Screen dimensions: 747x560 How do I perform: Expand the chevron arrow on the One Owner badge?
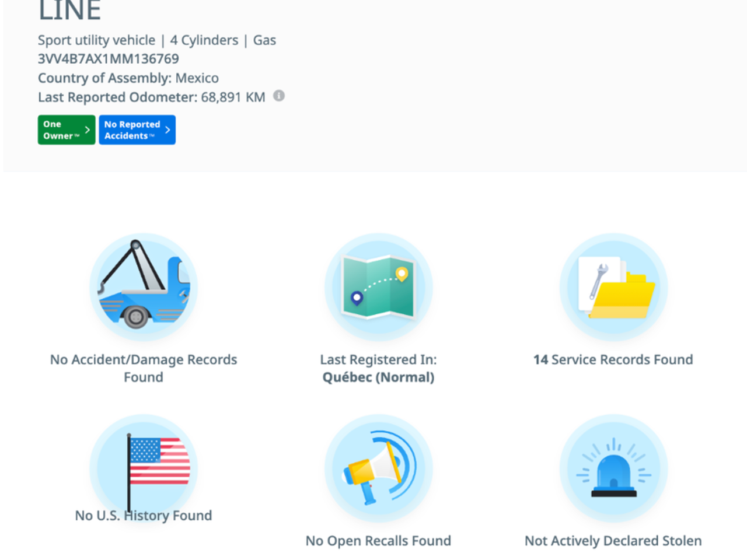pos(88,129)
